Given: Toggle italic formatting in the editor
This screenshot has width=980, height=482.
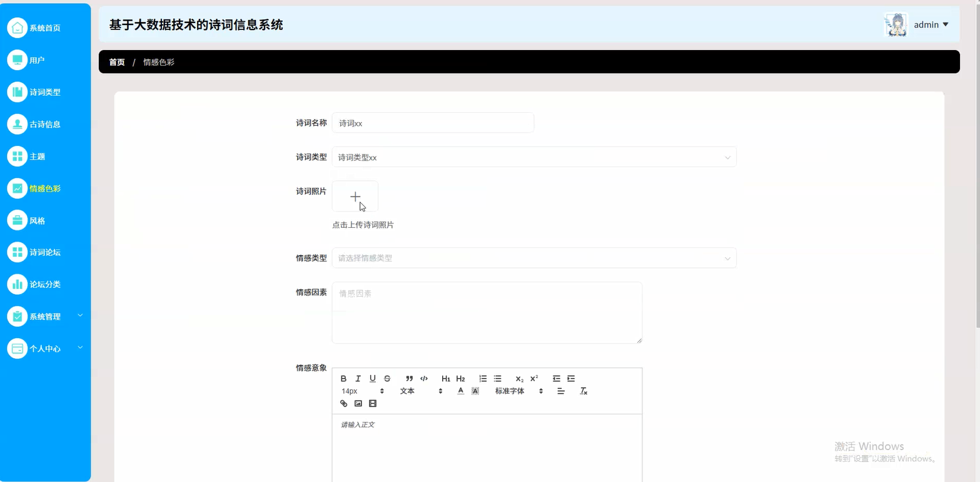Looking at the screenshot, I should [357, 378].
